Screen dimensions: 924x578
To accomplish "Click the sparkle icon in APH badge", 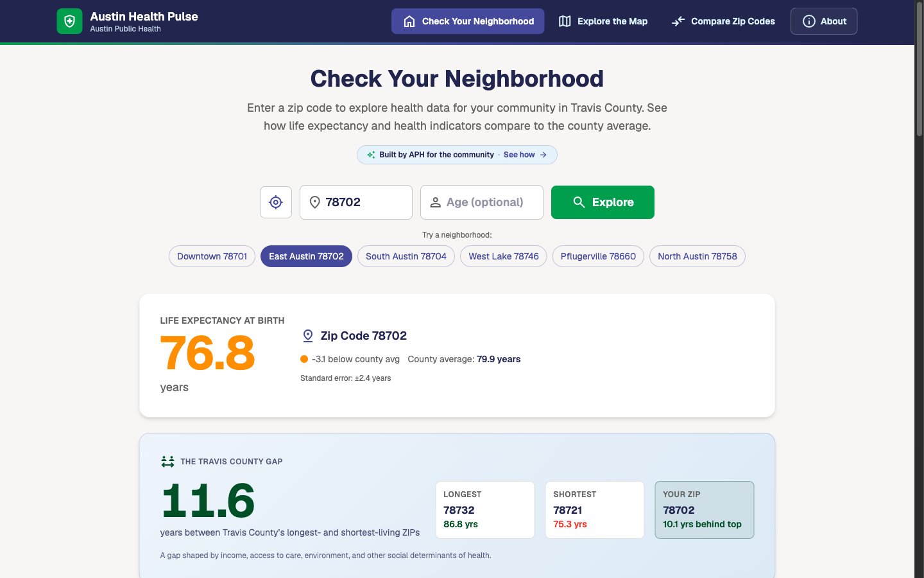I will [x=371, y=155].
